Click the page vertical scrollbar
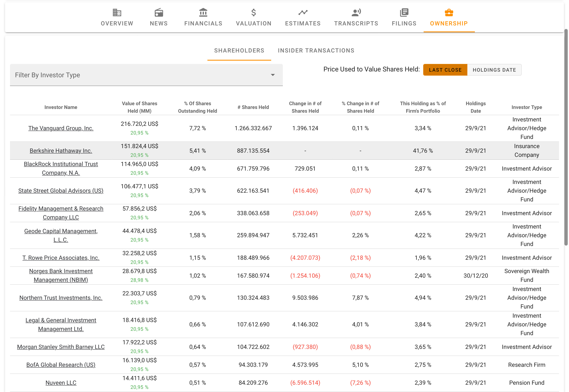The image size is (569, 392). [x=566, y=137]
